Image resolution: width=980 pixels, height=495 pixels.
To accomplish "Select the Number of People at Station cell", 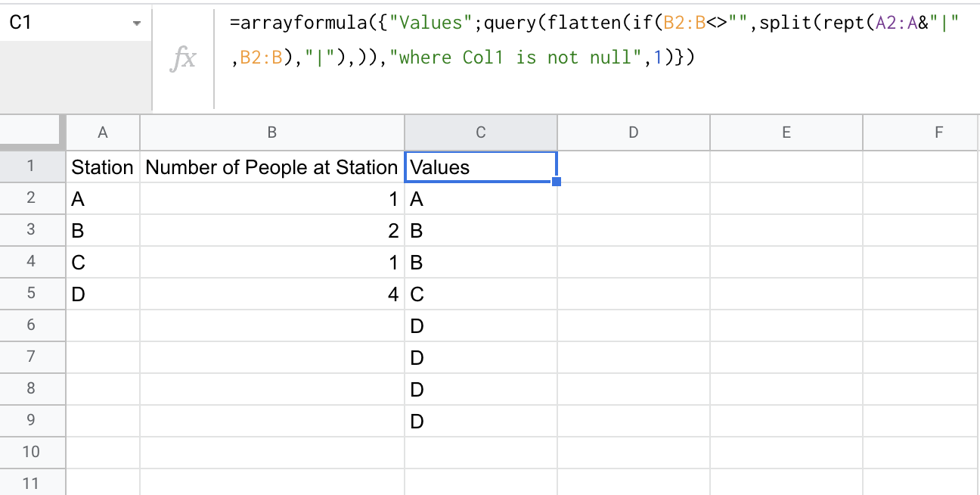I will tap(272, 167).
